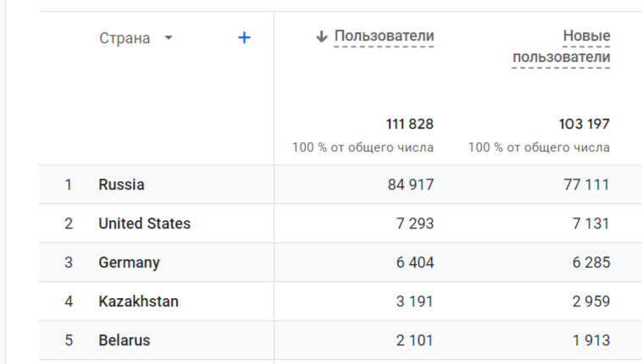This screenshot has height=364, width=642.
Task: Click Russia's users value 84 917
Action: (410, 185)
